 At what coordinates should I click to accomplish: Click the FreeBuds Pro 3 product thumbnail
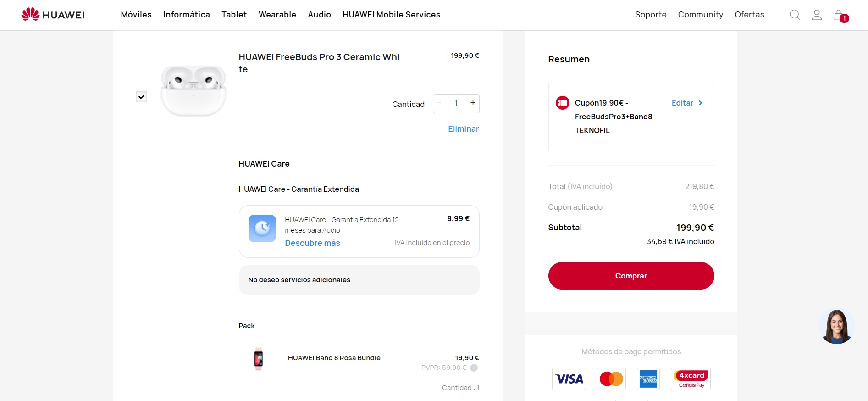[194, 91]
